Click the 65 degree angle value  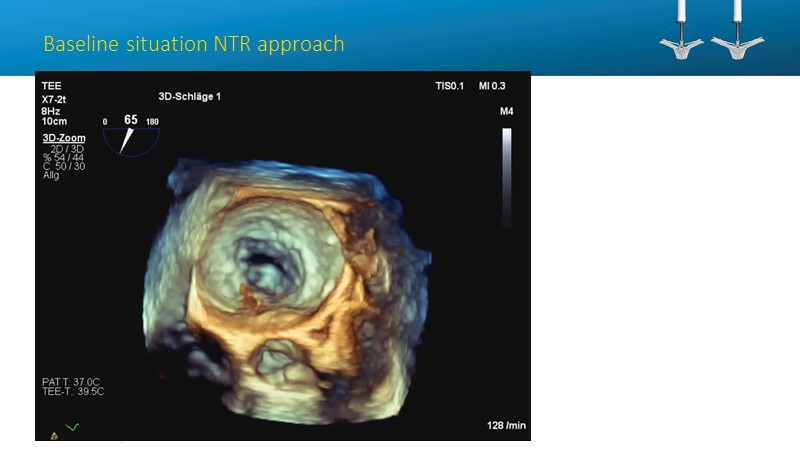(x=131, y=119)
